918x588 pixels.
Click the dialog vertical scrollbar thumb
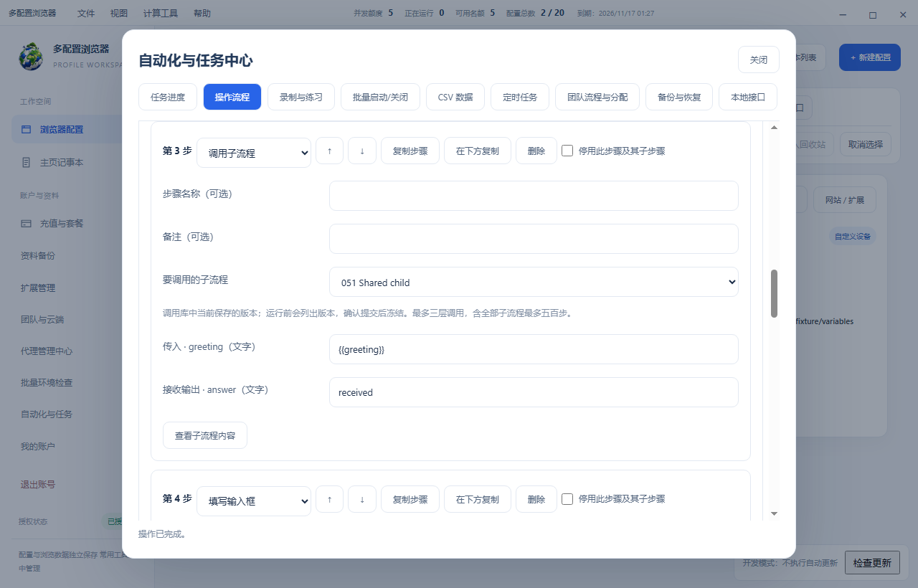click(774, 293)
